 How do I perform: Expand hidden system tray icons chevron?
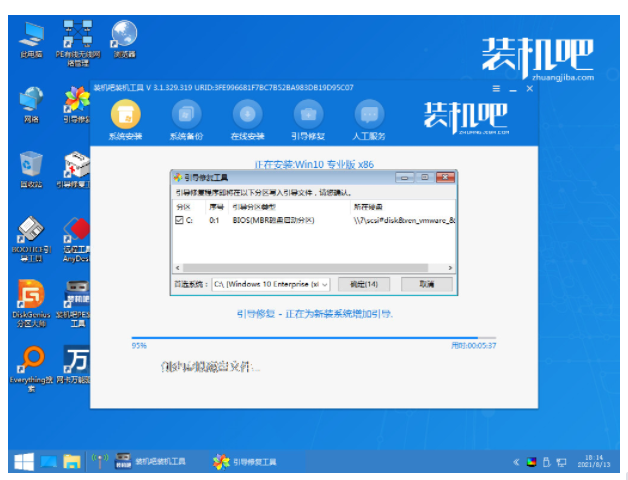(x=516, y=462)
